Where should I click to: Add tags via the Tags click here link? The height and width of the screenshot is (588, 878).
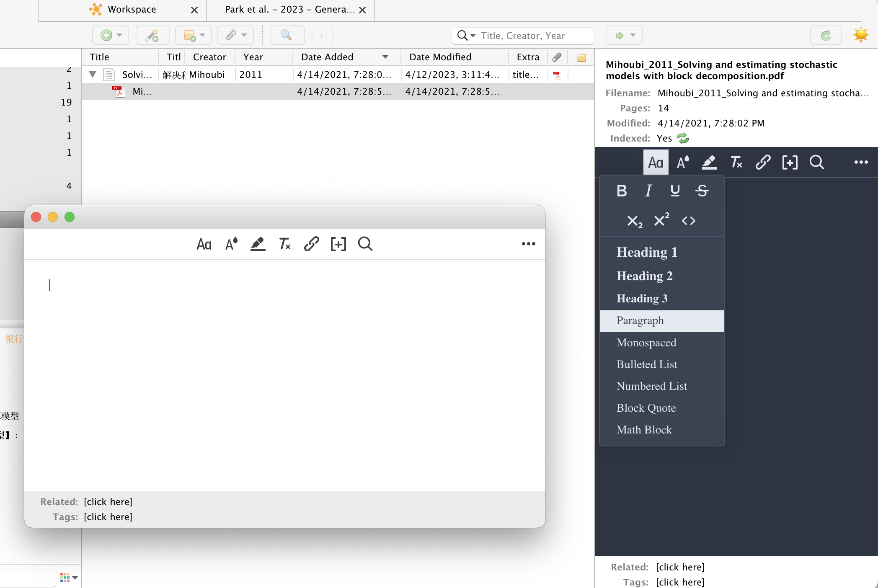click(x=108, y=517)
